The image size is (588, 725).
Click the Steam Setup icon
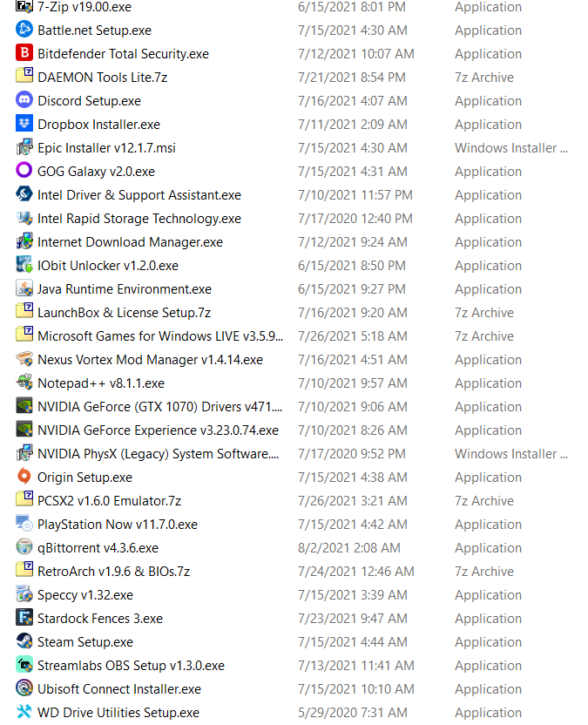pyautogui.click(x=24, y=640)
